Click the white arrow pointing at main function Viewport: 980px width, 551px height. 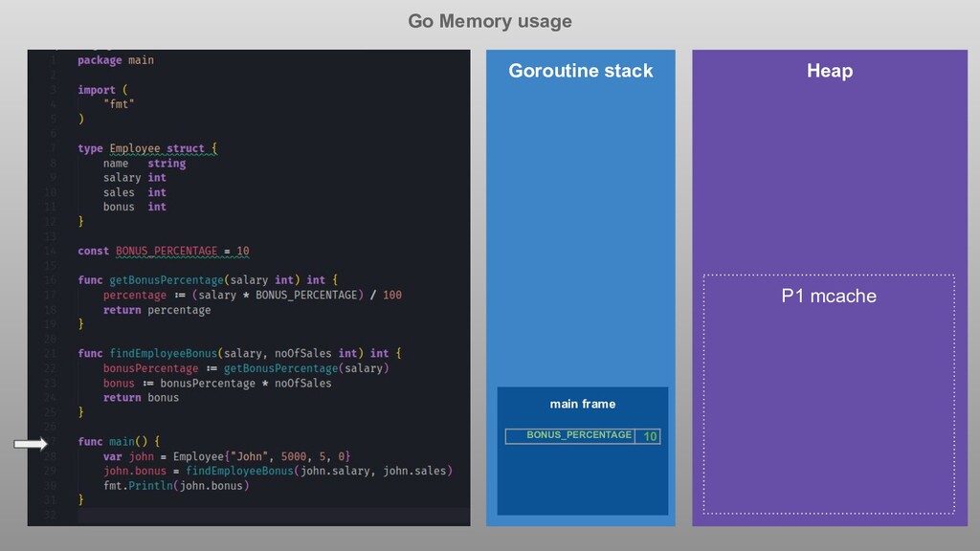pos(29,442)
